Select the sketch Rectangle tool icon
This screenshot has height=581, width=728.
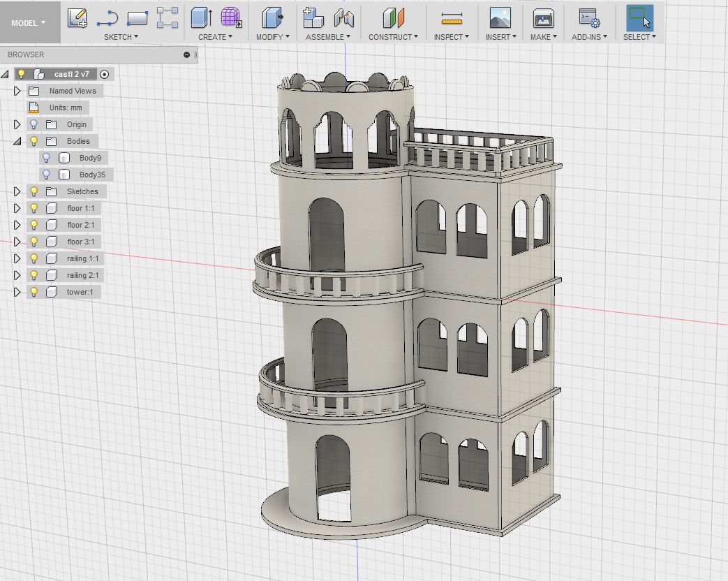coord(138,18)
